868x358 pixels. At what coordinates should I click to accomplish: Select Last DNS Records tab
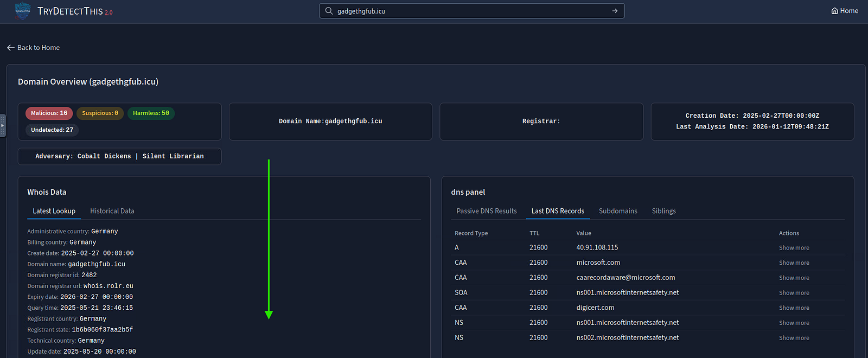pos(558,211)
